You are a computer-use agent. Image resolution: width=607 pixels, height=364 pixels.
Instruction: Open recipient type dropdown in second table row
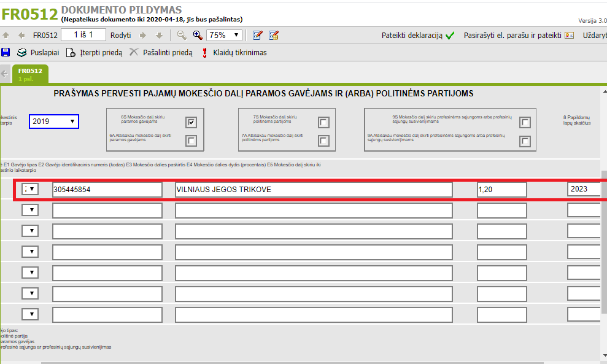point(30,210)
